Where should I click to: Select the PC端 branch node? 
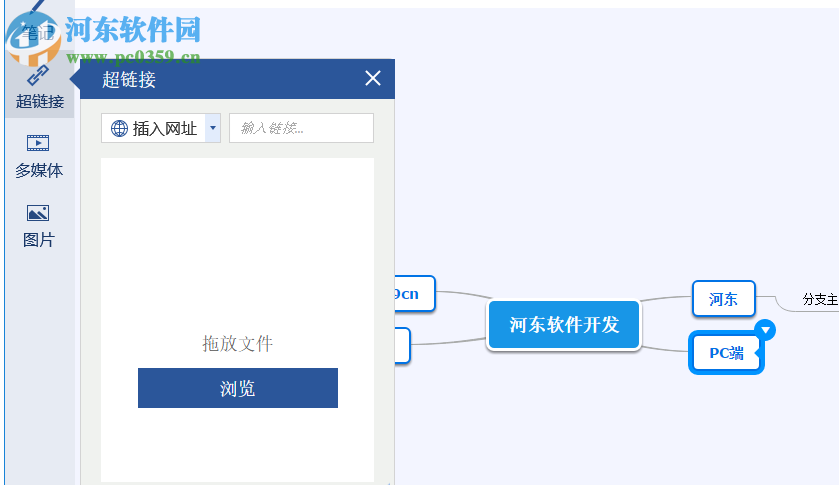pyautogui.click(x=726, y=353)
